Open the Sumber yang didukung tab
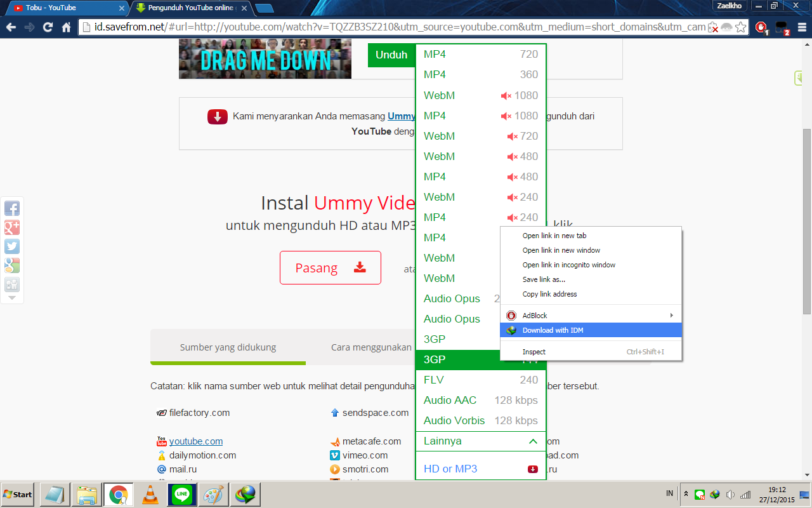The height and width of the screenshot is (508, 812). coord(228,347)
